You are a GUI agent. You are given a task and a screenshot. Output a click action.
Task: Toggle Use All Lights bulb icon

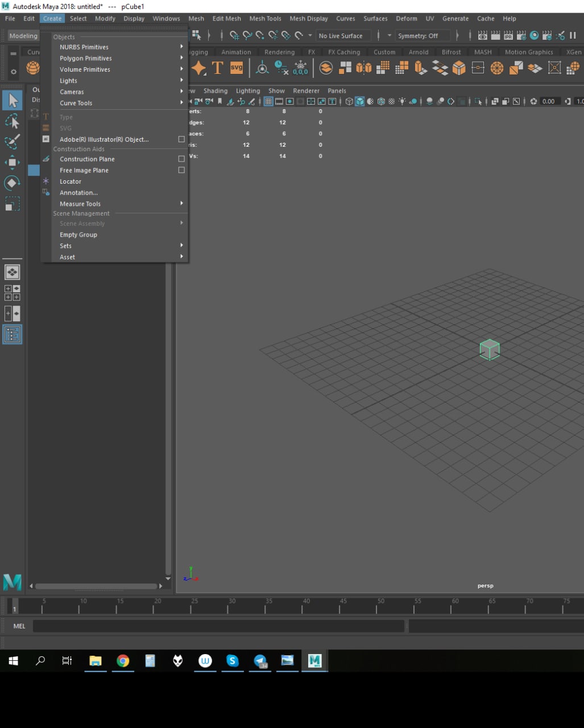pos(403,101)
